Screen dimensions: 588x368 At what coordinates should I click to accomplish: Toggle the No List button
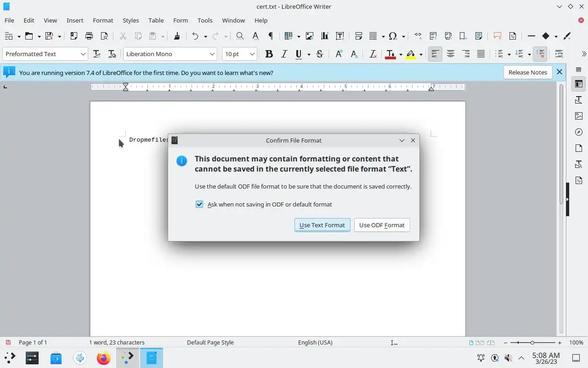tap(540, 54)
